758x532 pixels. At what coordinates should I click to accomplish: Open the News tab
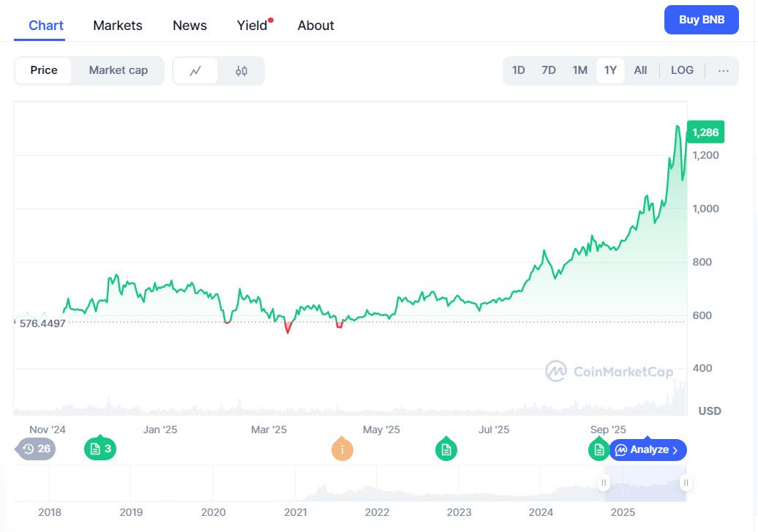tap(189, 25)
